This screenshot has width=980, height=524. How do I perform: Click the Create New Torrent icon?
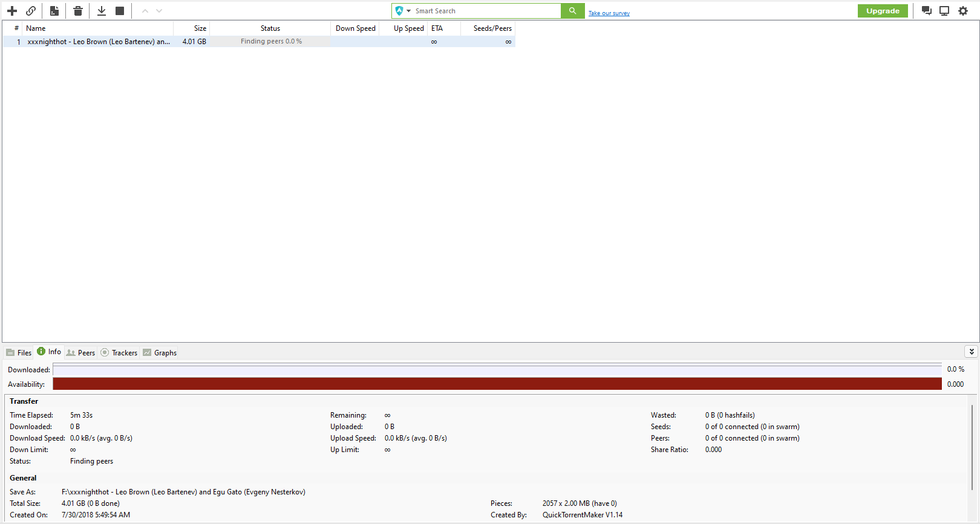click(54, 11)
